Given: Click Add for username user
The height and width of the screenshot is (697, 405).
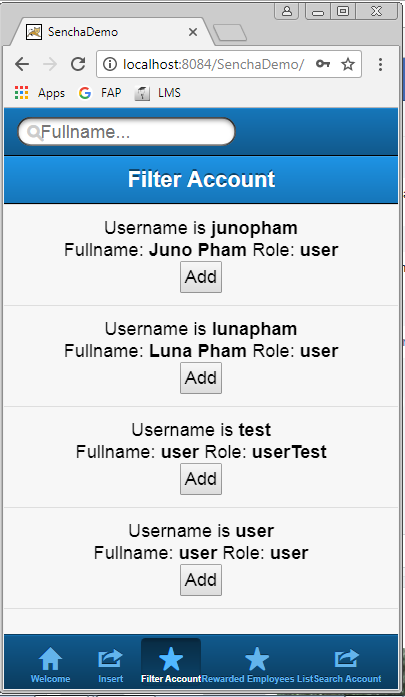Looking at the screenshot, I should click(201, 580).
